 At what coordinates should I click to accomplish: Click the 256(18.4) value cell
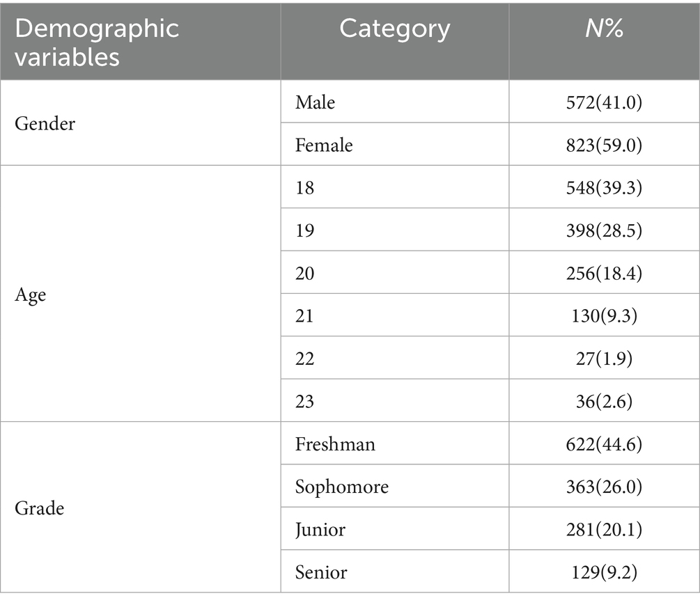603,274
